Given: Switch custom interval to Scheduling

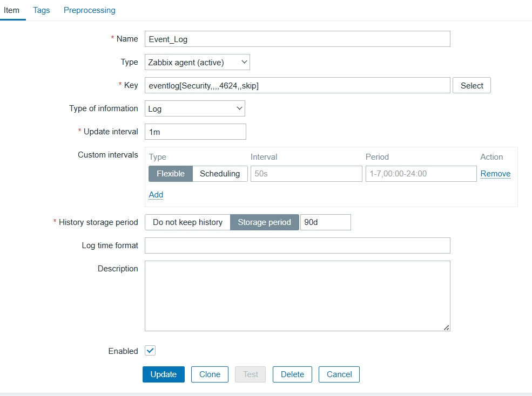Looking at the screenshot, I should point(220,174).
